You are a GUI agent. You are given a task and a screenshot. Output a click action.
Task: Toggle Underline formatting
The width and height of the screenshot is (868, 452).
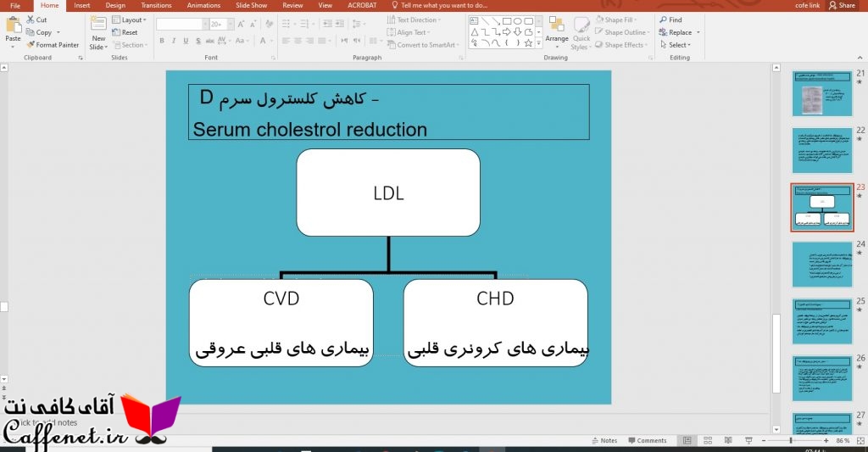186,41
